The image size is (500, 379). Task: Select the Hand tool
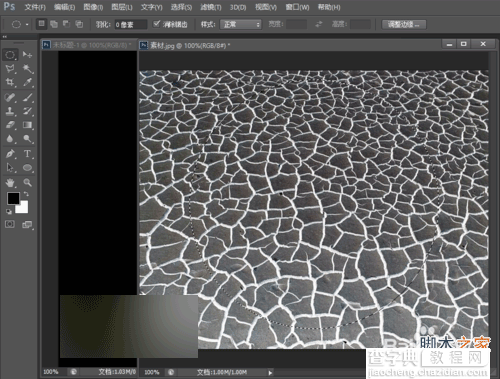point(10,182)
